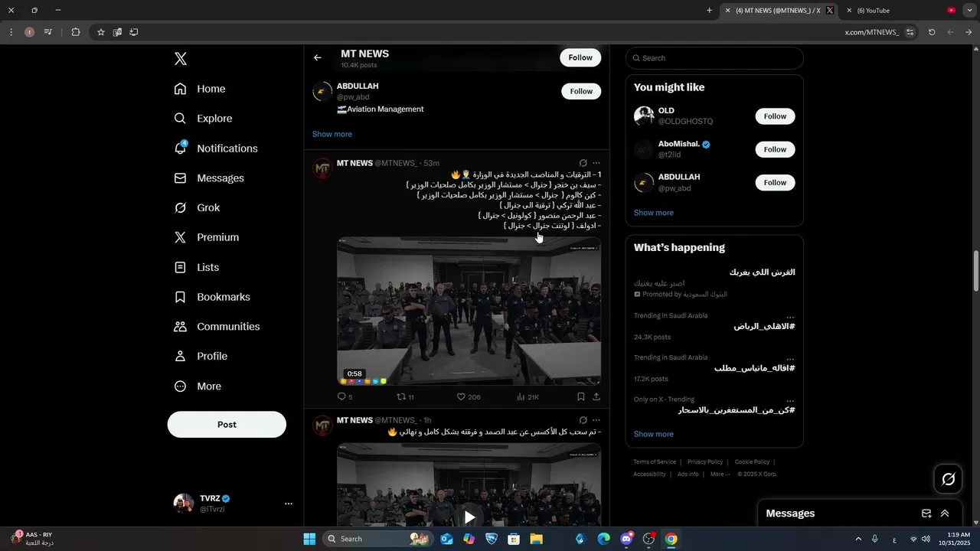Screen dimensions: 980x551
Task: Click the MT NEWS avatar on the 1h post
Action: pos(322,425)
